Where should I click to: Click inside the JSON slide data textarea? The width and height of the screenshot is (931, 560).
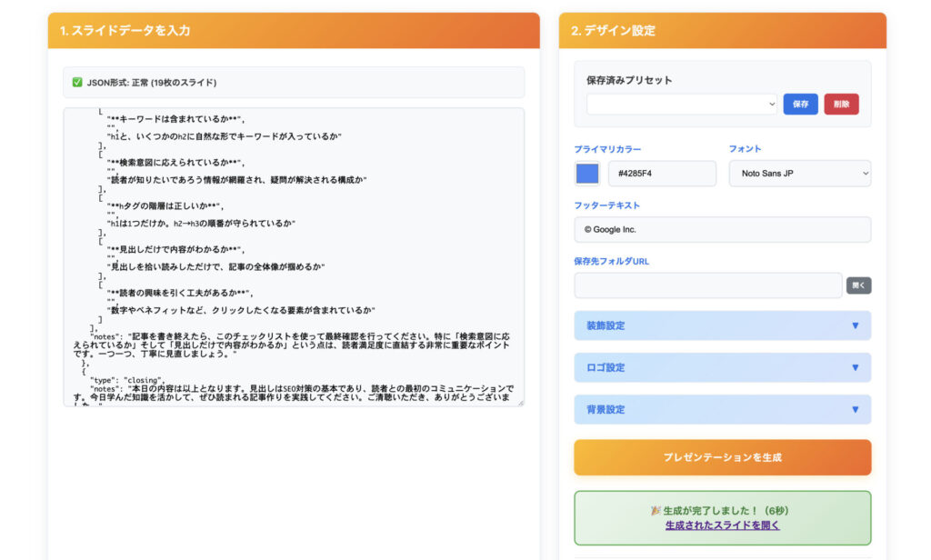[x=293, y=256]
